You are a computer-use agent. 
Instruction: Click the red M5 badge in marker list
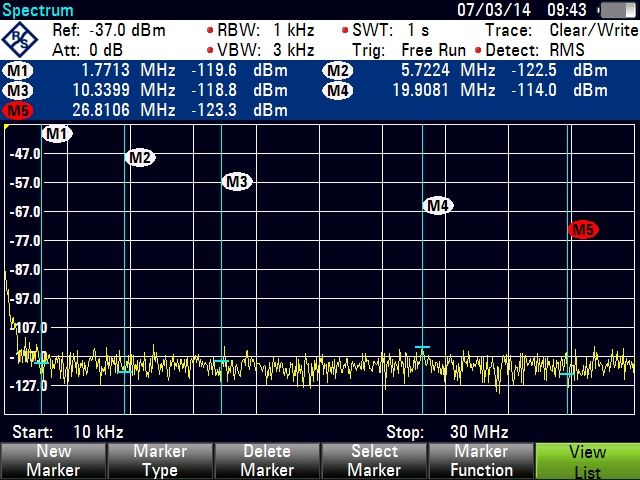point(17,109)
